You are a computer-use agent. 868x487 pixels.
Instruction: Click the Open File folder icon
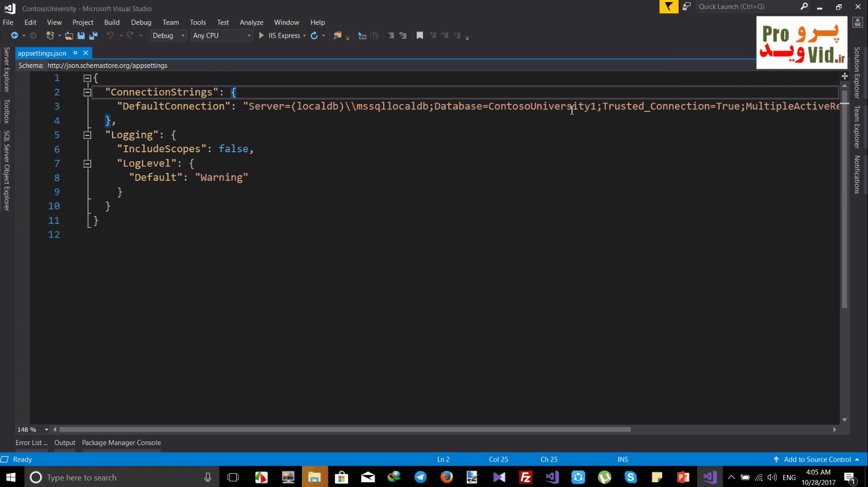coord(69,36)
